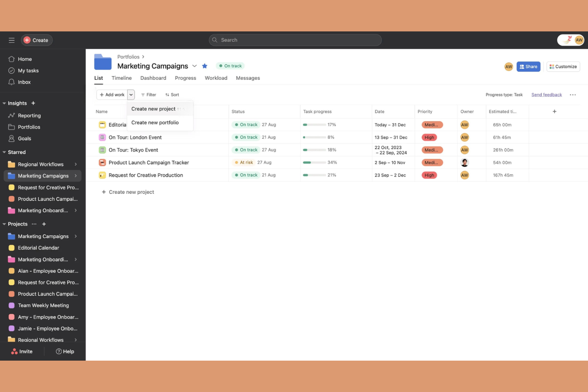The width and height of the screenshot is (588, 392).
Task: Click the Add work button
Action: point(112,95)
